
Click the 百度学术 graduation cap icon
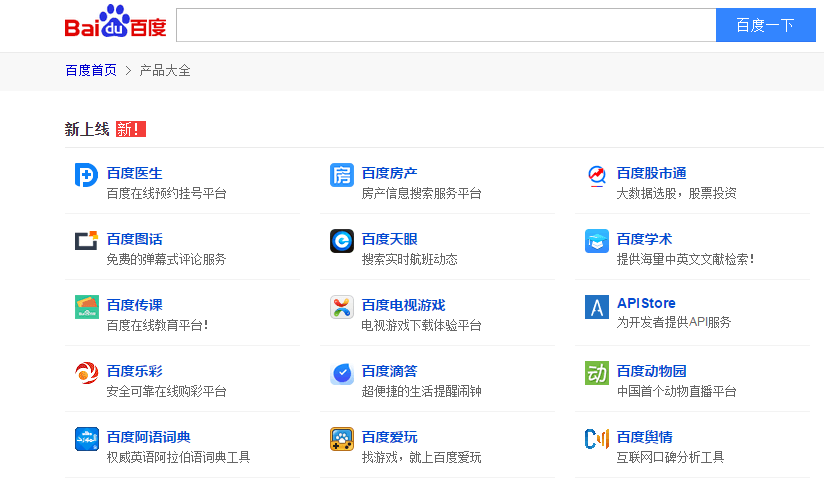[x=597, y=241]
